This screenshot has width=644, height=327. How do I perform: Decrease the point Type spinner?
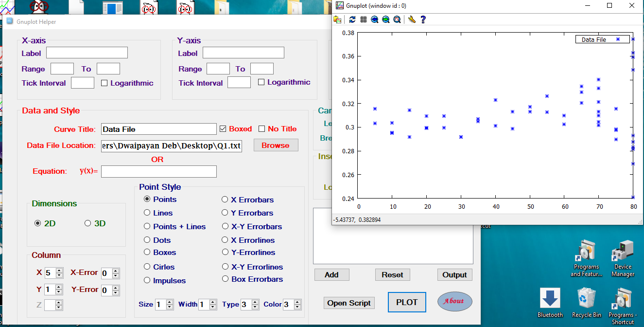[x=256, y=308]
